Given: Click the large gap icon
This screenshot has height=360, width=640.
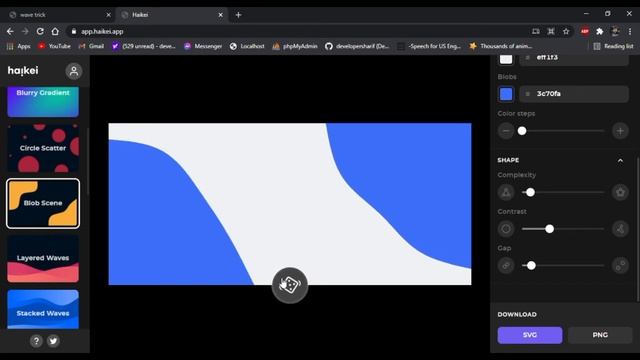Looking at the screenshot, I should (620, 266).
